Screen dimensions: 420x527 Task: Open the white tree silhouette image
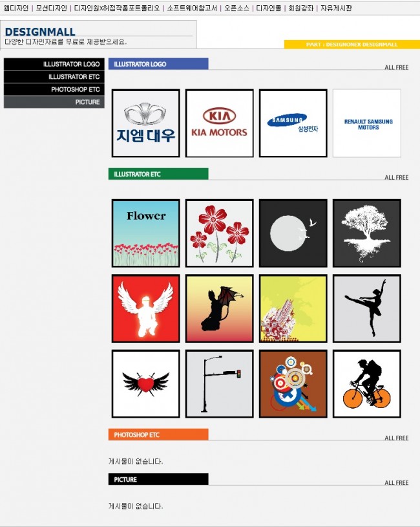367,233
